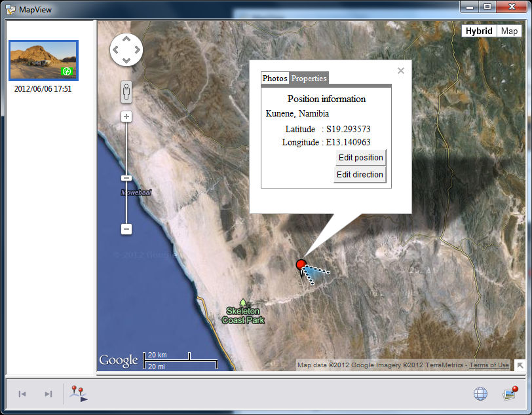This screenshot has height=415, width=532.
Task: Zoom in with the plus button
Action: [126, 117]
